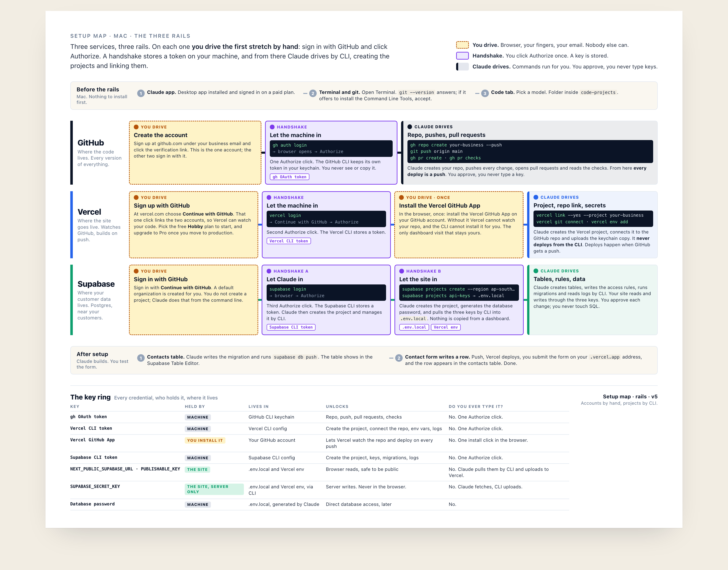728x570 pixels.
Task: Click the 'code-projects' inline code
Action: coord(598,93)
